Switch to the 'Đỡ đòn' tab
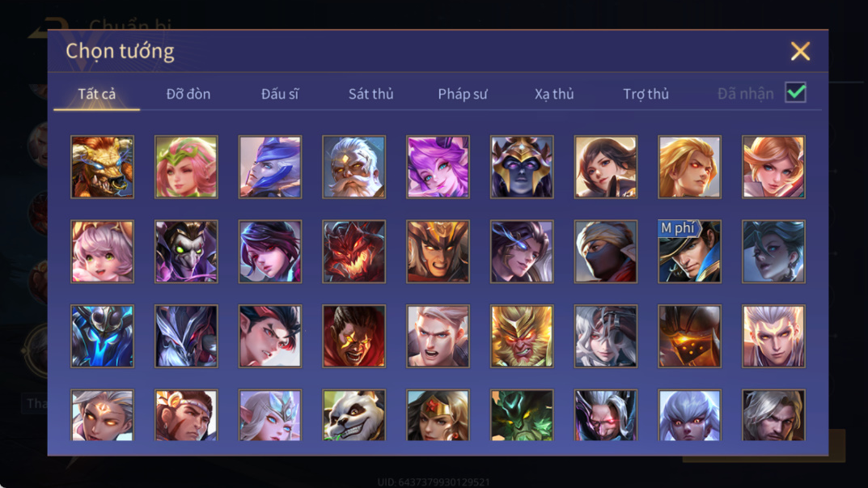This screenshot has width=868, height=488. pos(188,94)
